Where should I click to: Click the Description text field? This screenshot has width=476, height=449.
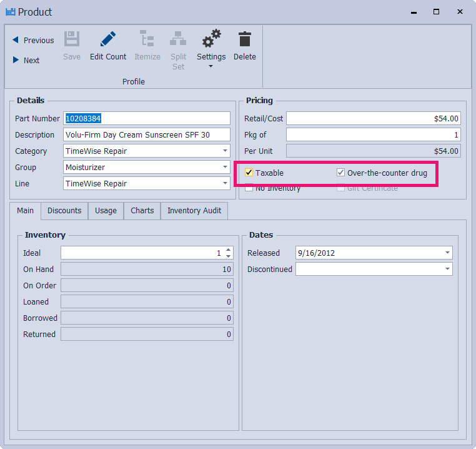[147, 134]
